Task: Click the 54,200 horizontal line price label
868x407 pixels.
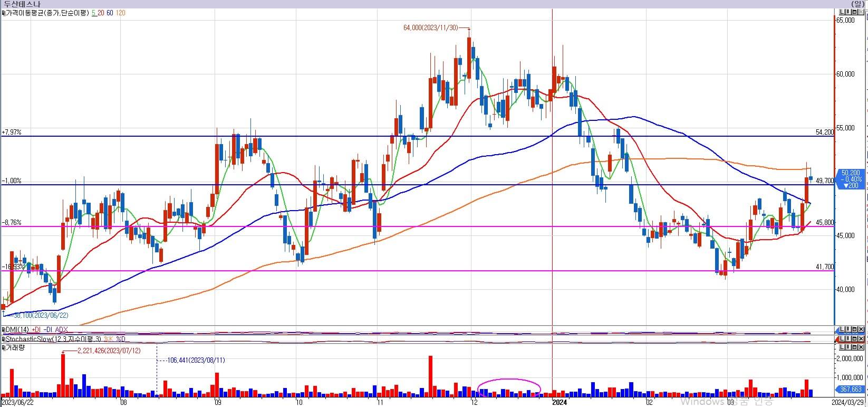Action: 825,132
